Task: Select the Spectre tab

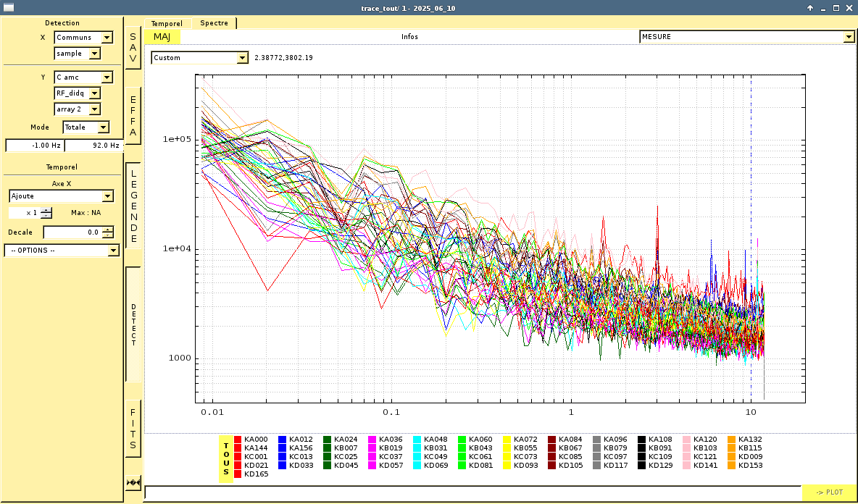Action: (214, 23)
